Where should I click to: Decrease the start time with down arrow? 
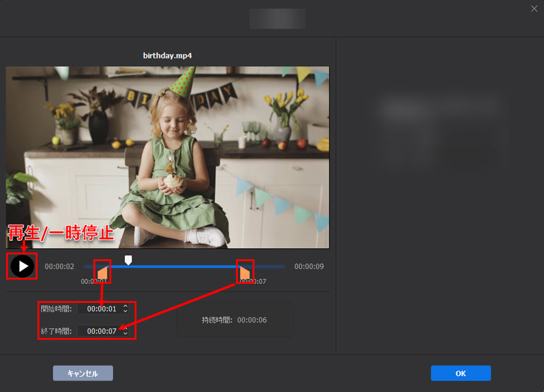click(x=125, y=311)
